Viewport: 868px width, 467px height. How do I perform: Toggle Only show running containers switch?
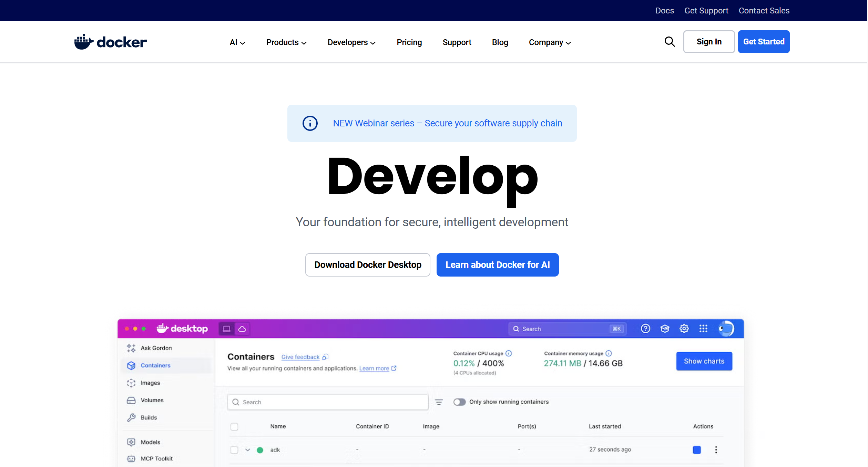(x=459, y=402)
